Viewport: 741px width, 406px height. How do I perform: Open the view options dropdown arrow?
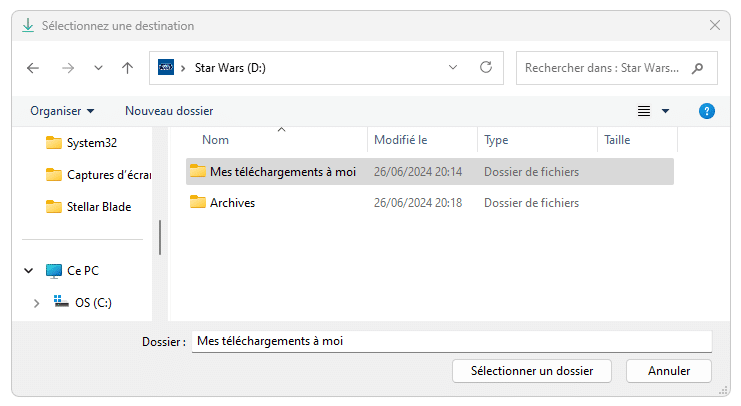[666, 111]
